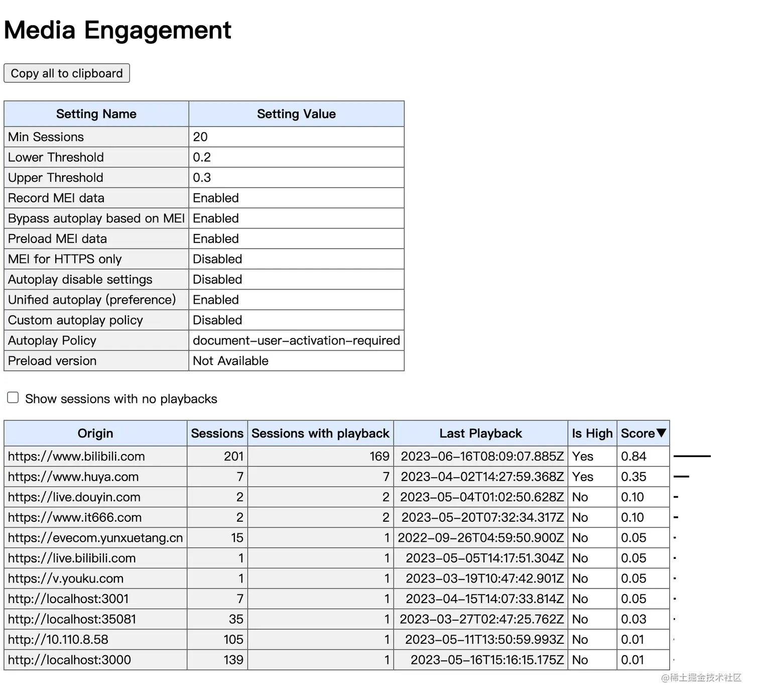This screenshot has width=759, height=700.
Task: Click sessions with playback 169 cell
Action: (x=320, y=456)
